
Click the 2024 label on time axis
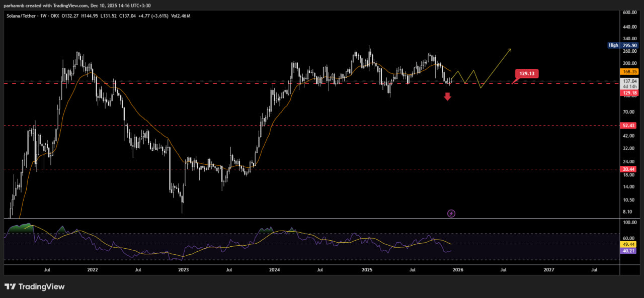[x=275, y=270]
